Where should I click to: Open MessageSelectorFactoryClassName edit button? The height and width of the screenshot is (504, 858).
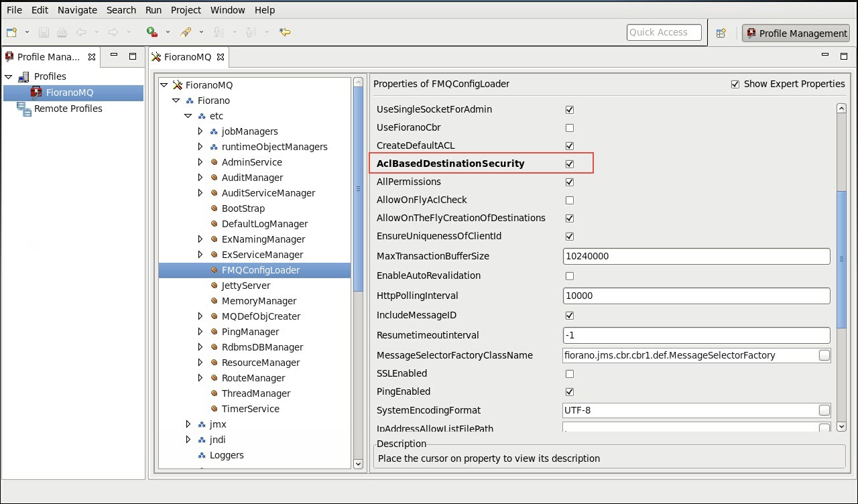[824, 355]
